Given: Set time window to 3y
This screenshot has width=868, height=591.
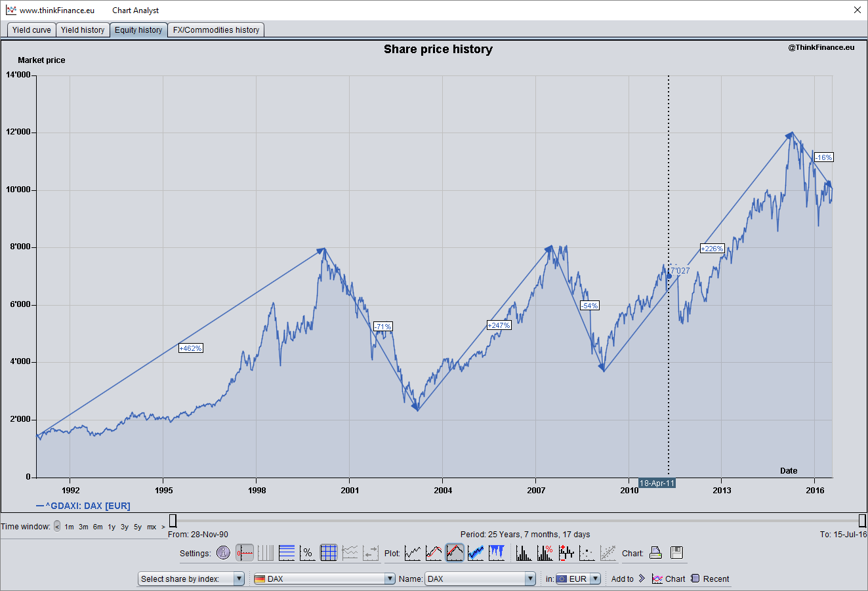Looking at the screenshot, I should coord(125,527).
